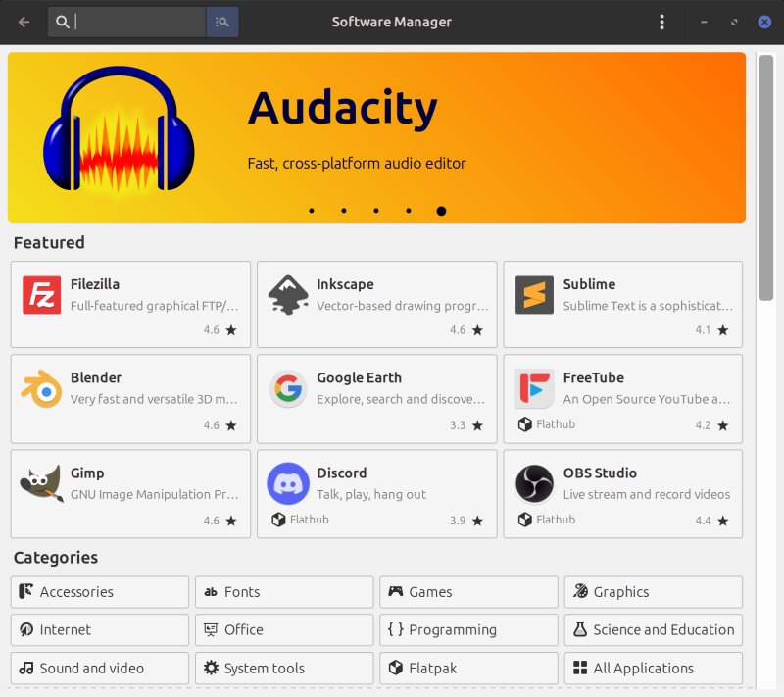This screenshot has width=784, height=697.
Task: Click the Flathub icon on OBS Studio card
Action: [x=525, y=520]
